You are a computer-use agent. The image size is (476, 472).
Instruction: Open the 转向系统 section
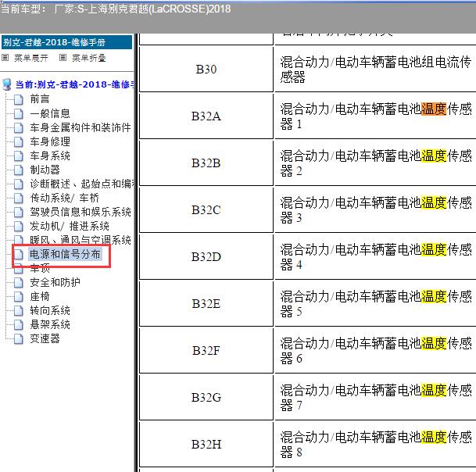click(50, 310)
